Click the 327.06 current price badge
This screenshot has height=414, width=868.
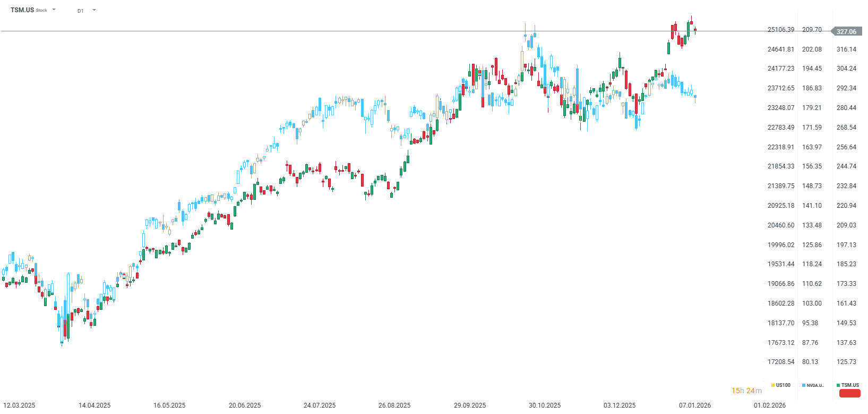848,31
